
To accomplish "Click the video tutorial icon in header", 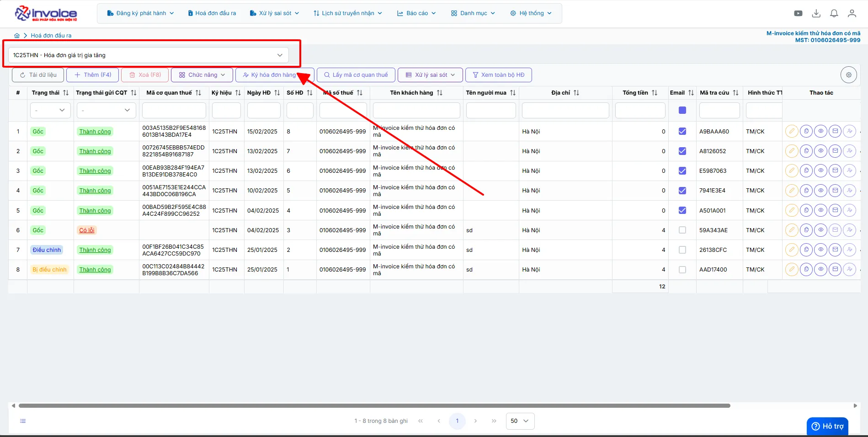I will [798, 13].
